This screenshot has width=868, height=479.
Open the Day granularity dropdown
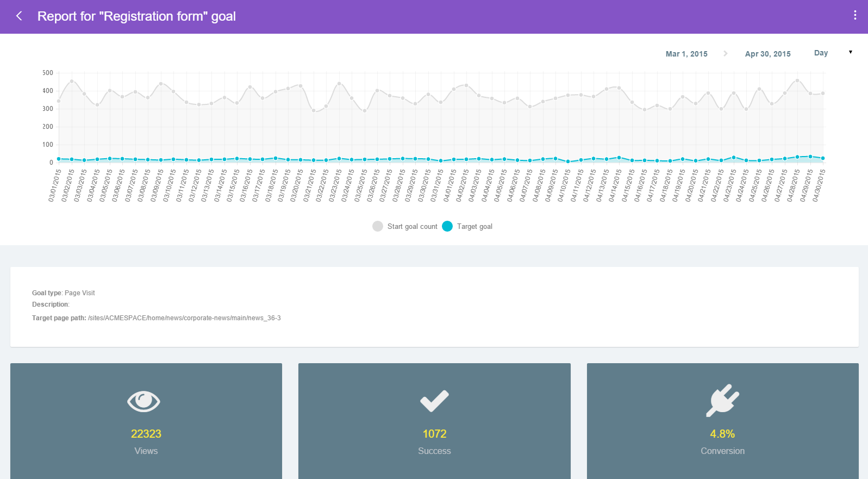821,53
